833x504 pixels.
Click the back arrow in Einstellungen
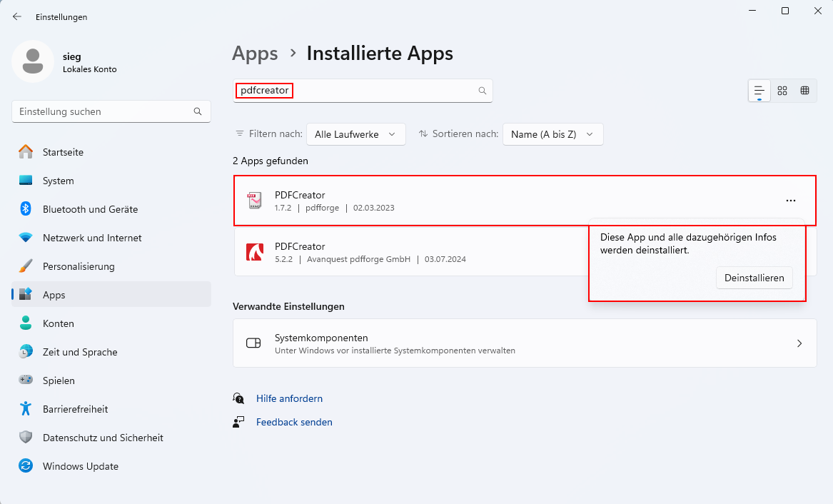tap(17, 16)
